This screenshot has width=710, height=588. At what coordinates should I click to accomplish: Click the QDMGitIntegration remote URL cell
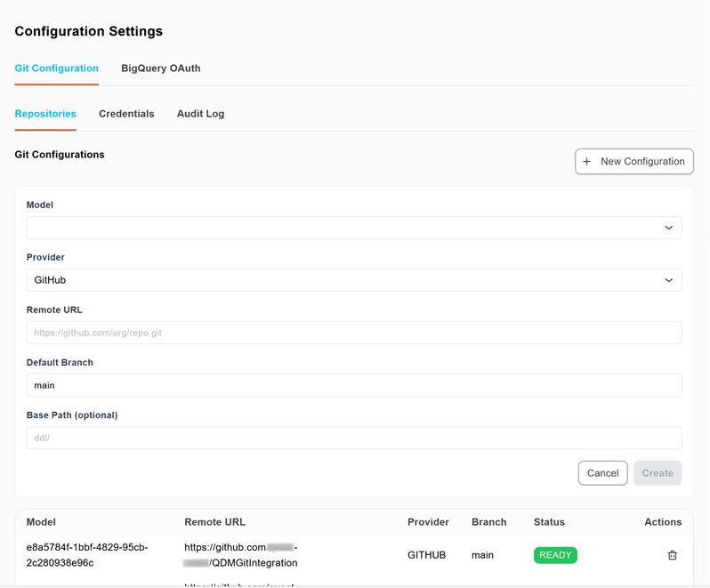pos(240,555)
